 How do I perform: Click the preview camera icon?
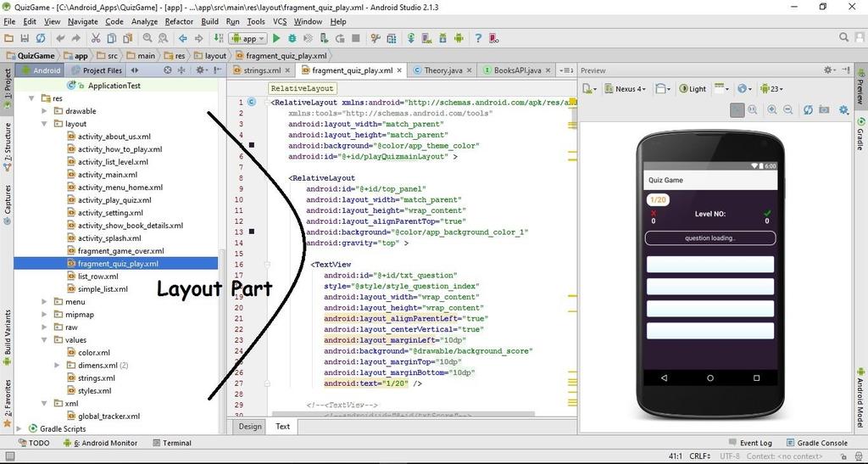click(824, 110)
